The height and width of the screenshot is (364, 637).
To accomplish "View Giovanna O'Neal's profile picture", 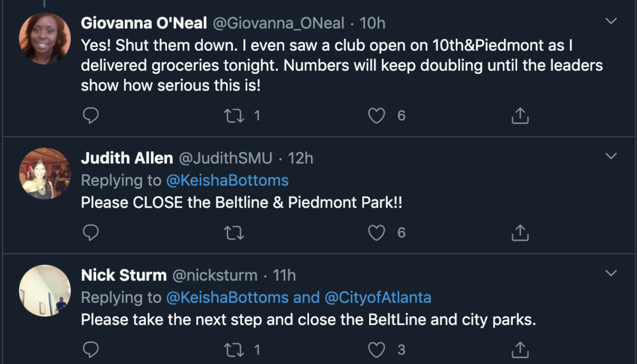I will coord(45,39).
